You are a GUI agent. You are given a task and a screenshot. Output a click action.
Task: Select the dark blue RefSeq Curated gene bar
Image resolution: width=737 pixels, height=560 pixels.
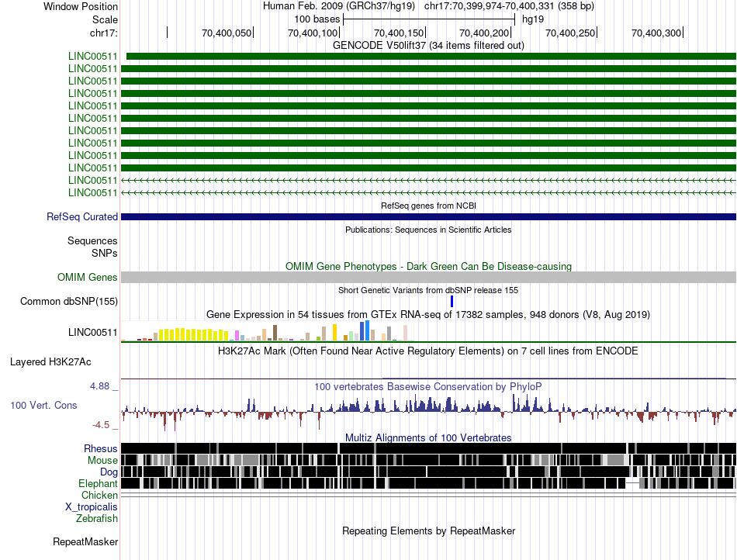coord(428,216)
